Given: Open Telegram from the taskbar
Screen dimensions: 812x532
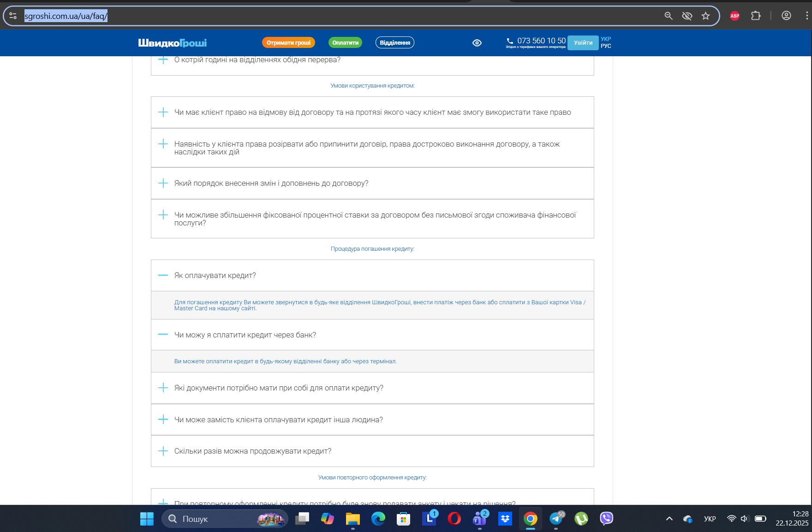Looking at the screenshot, I should pos(556,519).
